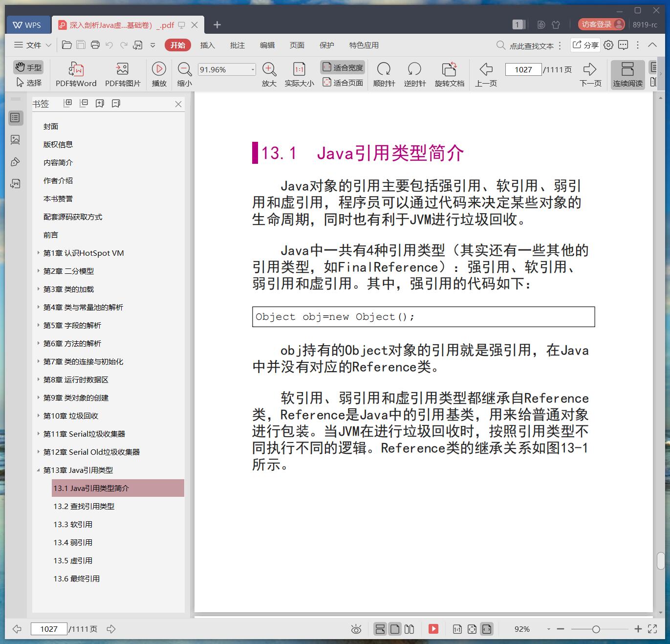Image resolution: width=670 pixels, height=644 pixels.
Task: Click the 访客登录 login button
Action: (x=602, y=24)
